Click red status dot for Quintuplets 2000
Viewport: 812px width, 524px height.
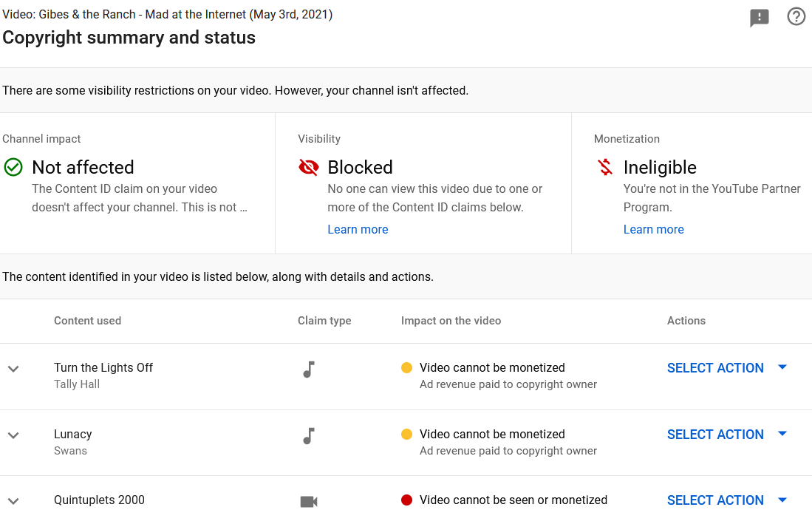point(406,500)
